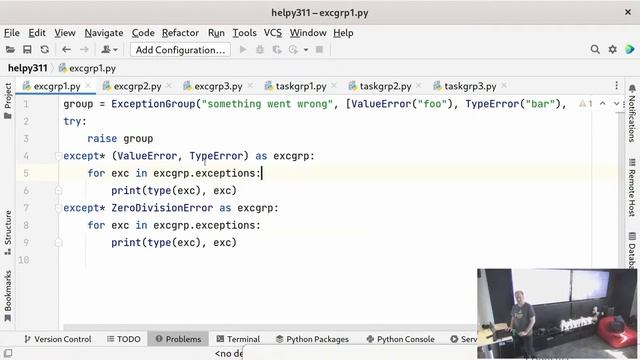This screenshot has width=640, height=360.
Task: Click the Stop square icon
Action: click(x=319, y=50)
